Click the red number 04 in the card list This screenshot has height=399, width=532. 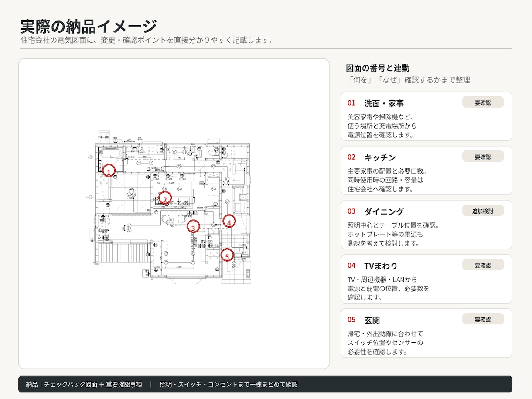tap(351, 265)
